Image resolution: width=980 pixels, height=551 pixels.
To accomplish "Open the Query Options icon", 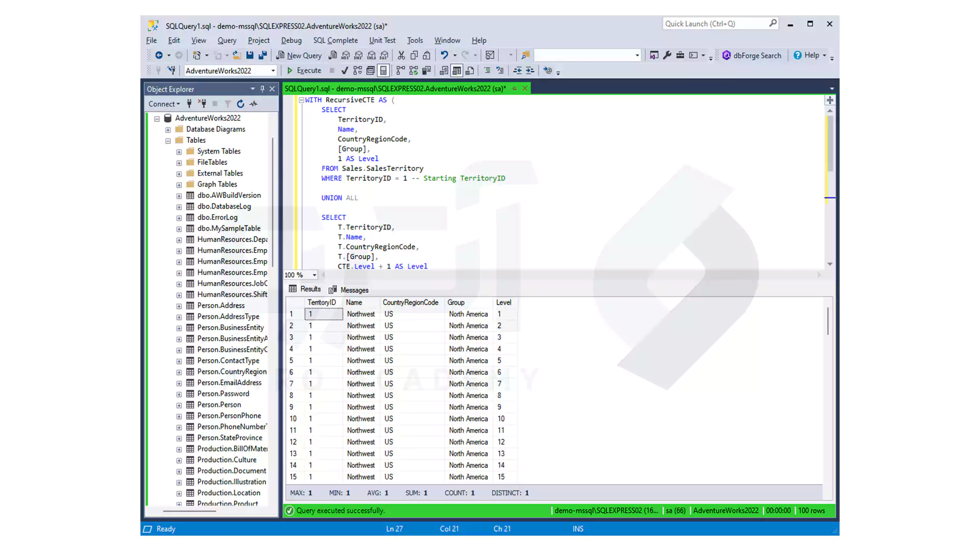I will point(371,70).
